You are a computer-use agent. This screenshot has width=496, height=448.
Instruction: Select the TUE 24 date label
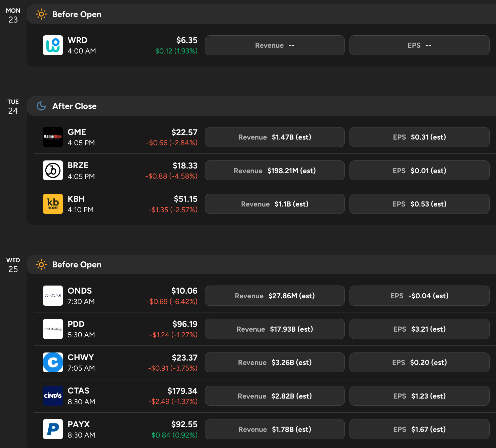[13, 107]
